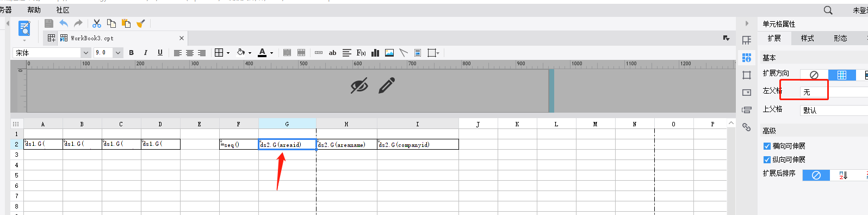This screenshot has width=868, height=215.
Task: Open cell attributes panel icon
Action: click(x=747, y=58)
